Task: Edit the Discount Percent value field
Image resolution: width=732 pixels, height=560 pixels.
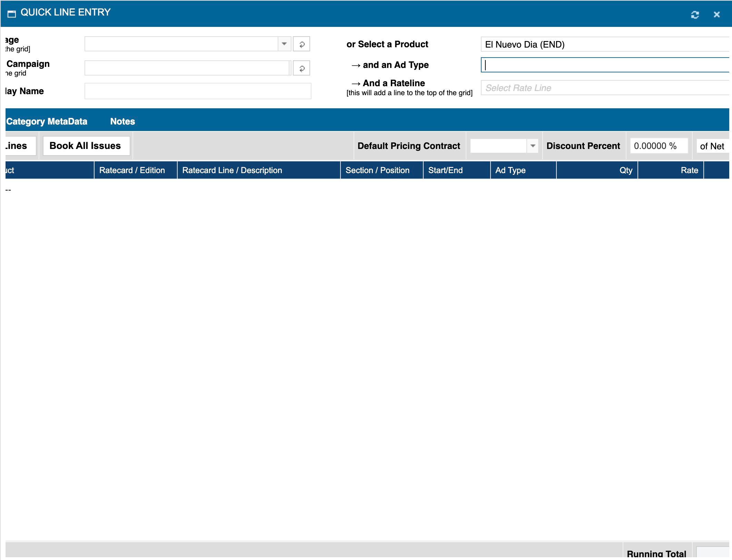Action: click(658, 146)
